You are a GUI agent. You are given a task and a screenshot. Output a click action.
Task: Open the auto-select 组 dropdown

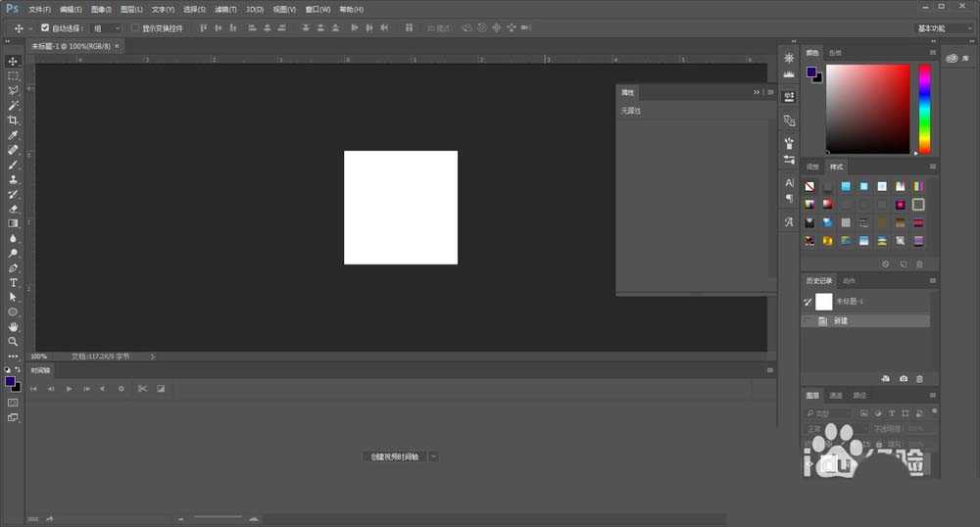tap(106, 28)
